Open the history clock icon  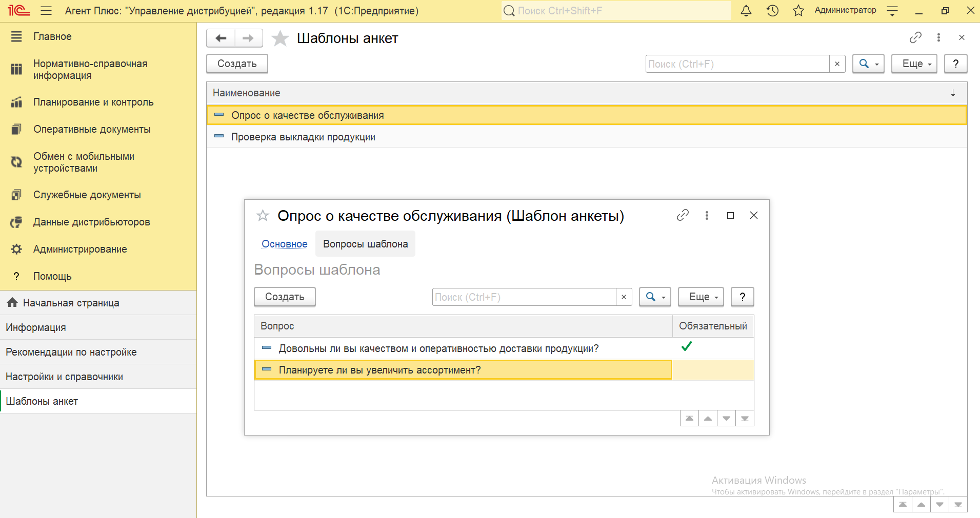[x=773, y=11]
